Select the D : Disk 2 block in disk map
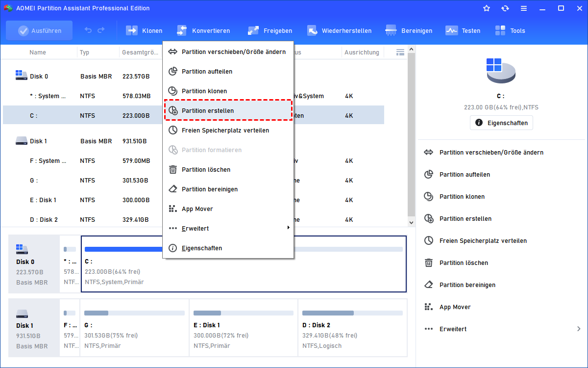 tap(352, 328)
